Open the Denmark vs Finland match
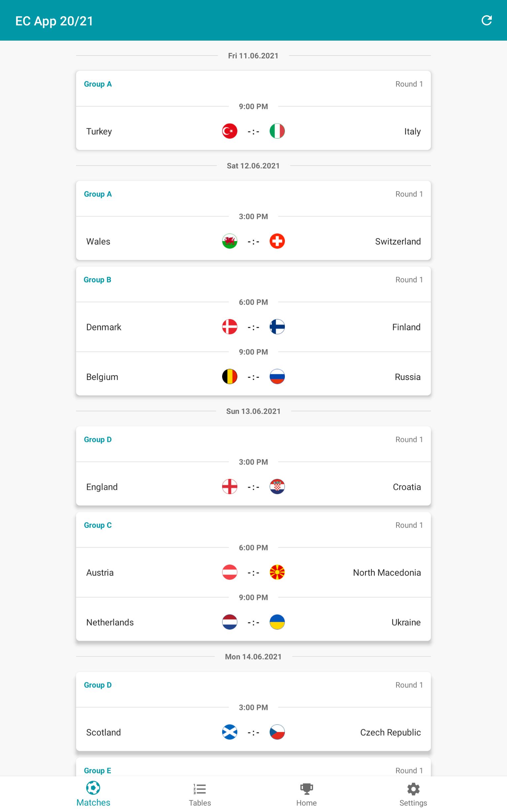 coord(253,327)
